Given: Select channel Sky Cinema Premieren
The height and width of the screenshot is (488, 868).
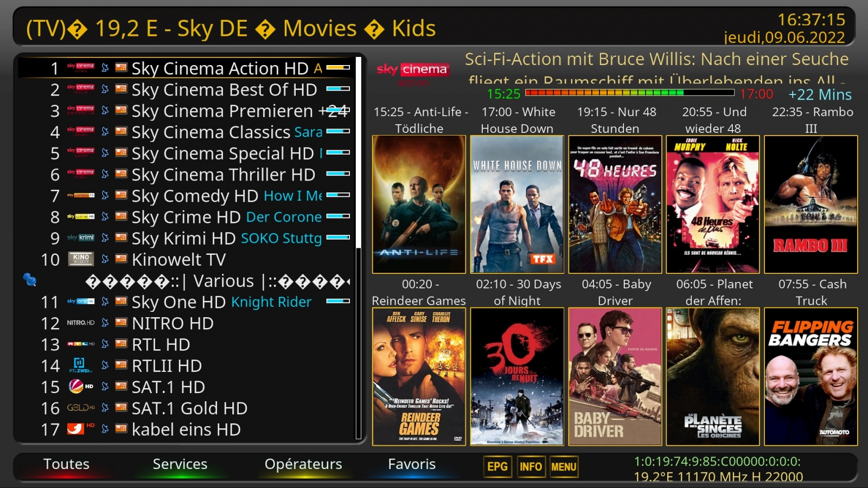Looking at the screenshot, I should tap(187, 111).
